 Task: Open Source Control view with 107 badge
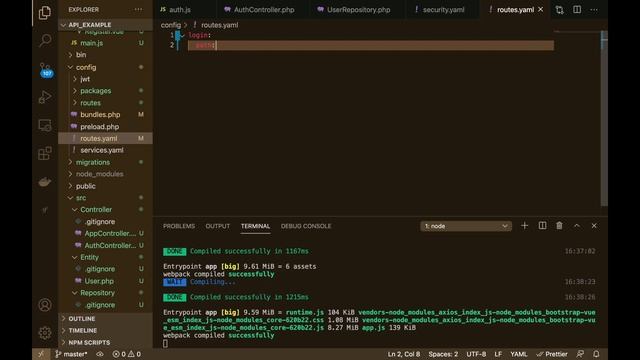[x=45, y=69]
